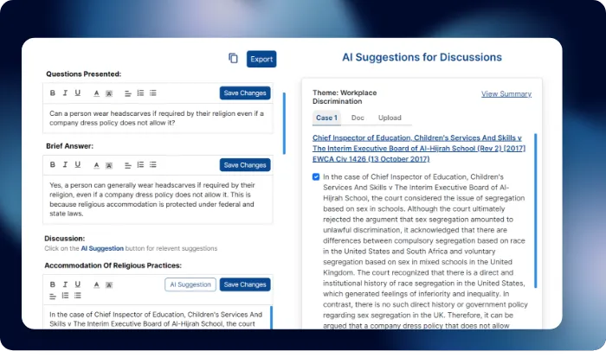Switch to the Doc tab
Image resolution: width=606 pixels, height=364 pixels.
coord(358,118)
